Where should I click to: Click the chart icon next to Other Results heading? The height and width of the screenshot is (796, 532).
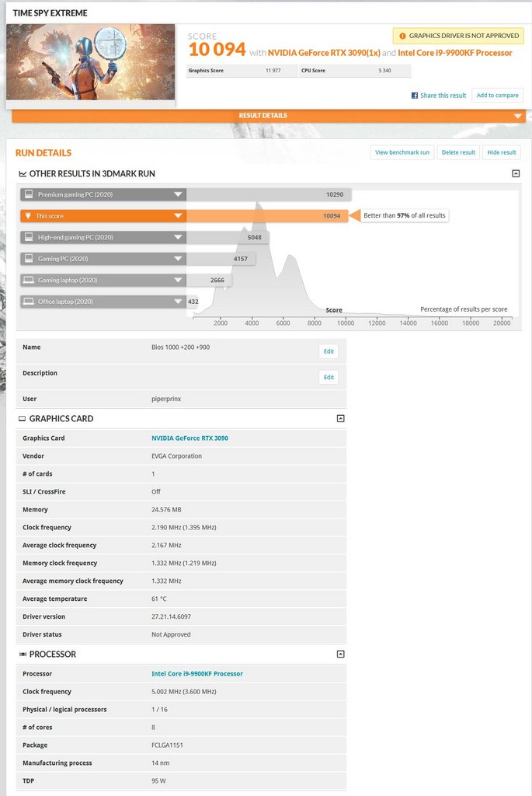coord(23,173)
